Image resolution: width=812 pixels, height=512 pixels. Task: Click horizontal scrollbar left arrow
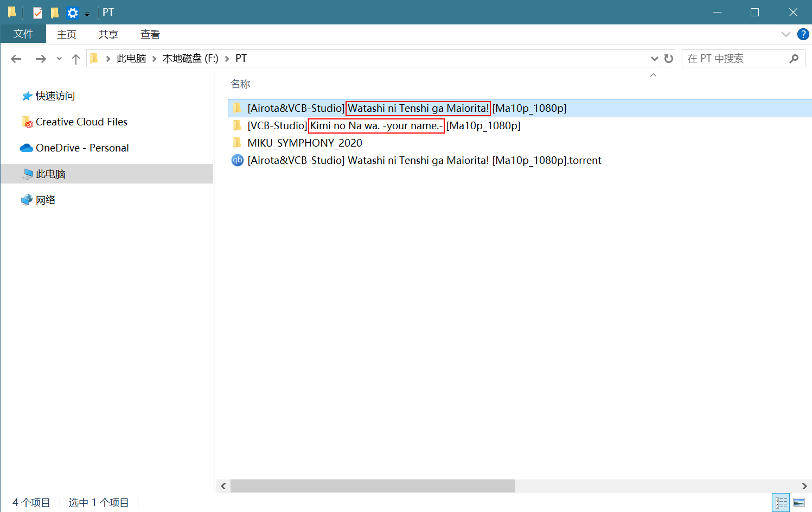click(223, 486)
